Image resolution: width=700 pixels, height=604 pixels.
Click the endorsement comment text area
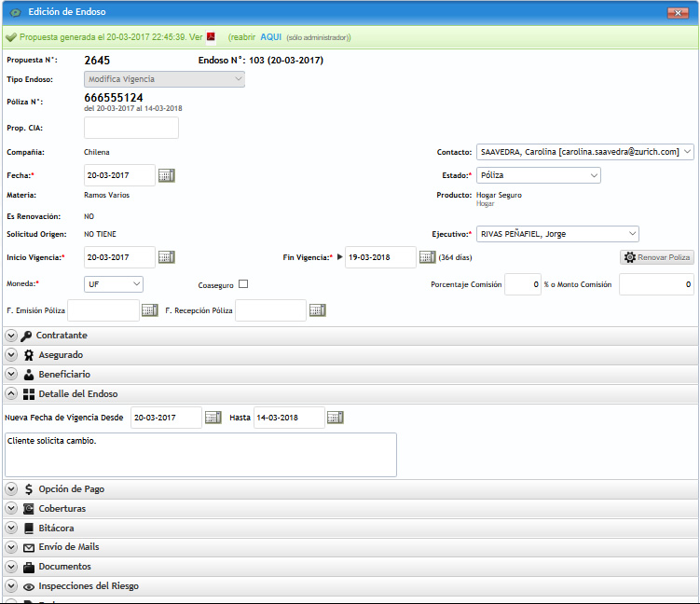tap(200, 455)
